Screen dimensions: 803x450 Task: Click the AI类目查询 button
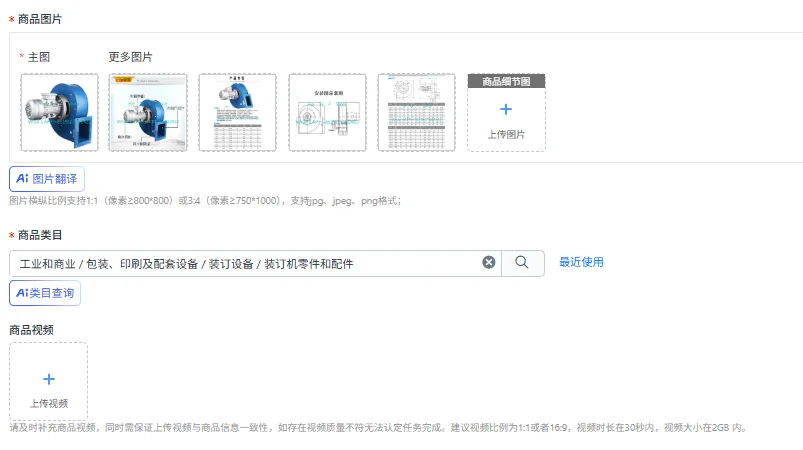[x=45, y=293]
